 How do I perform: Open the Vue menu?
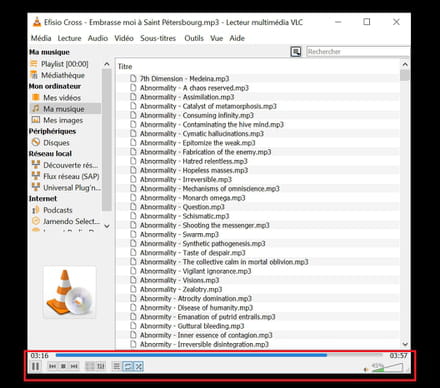pos(216,38)
